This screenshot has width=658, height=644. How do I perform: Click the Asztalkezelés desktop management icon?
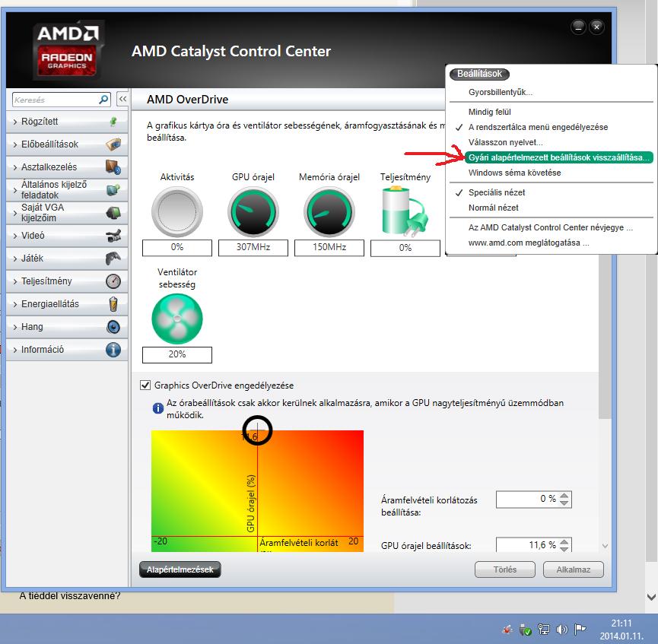pyautogui.click(x=113, y=167)
